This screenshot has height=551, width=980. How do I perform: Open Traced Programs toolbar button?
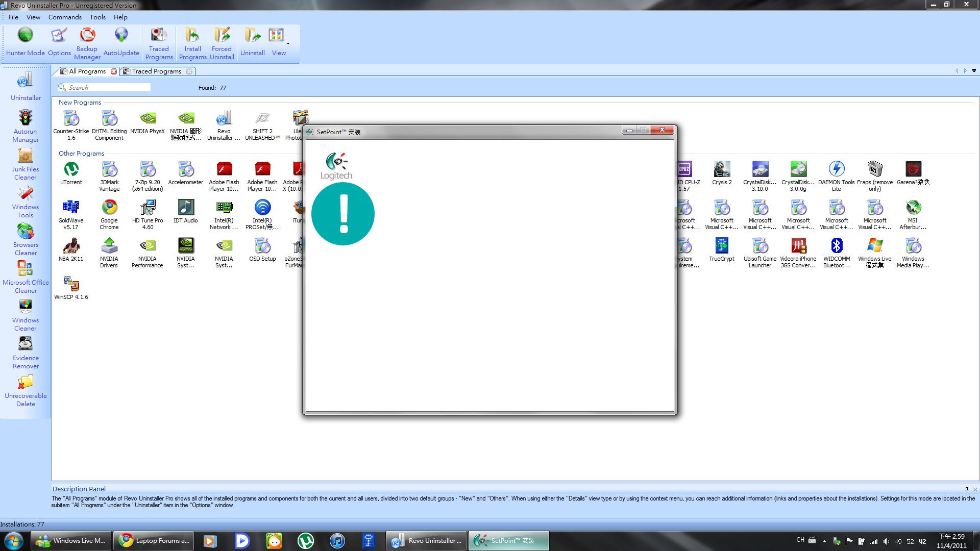coord(159,43)
